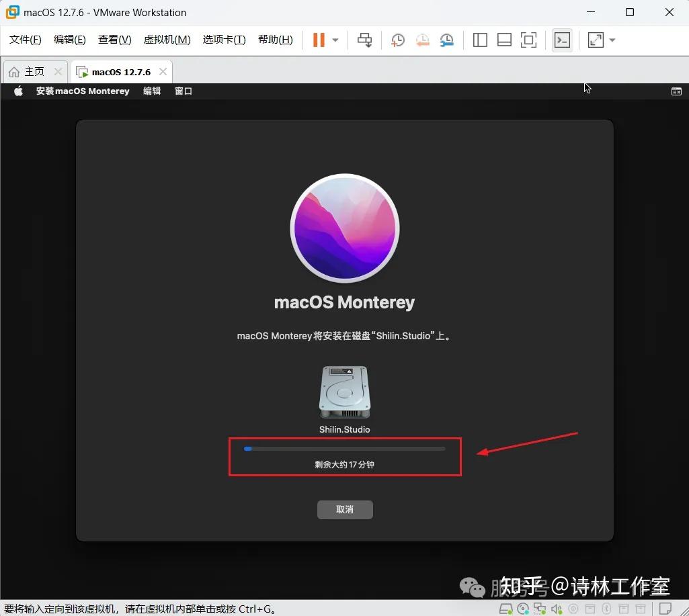Send Ctrl+Alt+Del to the virtual machine
The height and width of the screenshot is (616, 689).
tap(364, 40)
